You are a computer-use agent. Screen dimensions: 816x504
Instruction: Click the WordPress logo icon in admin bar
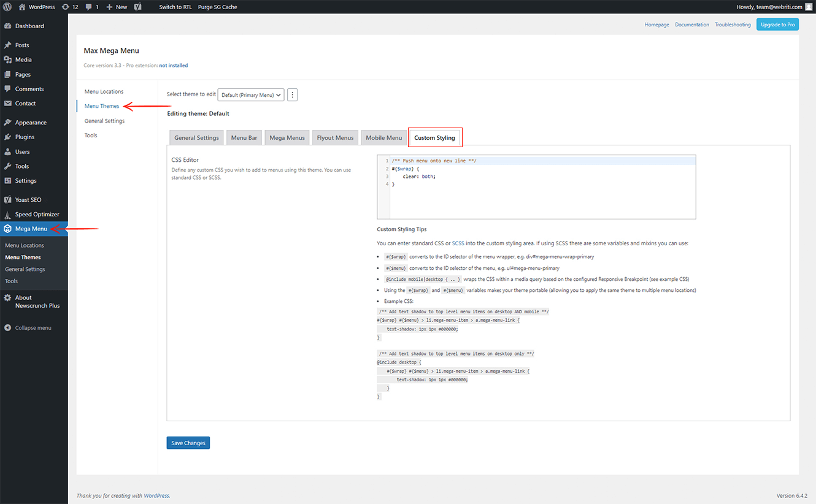click(x=7, y=7)
